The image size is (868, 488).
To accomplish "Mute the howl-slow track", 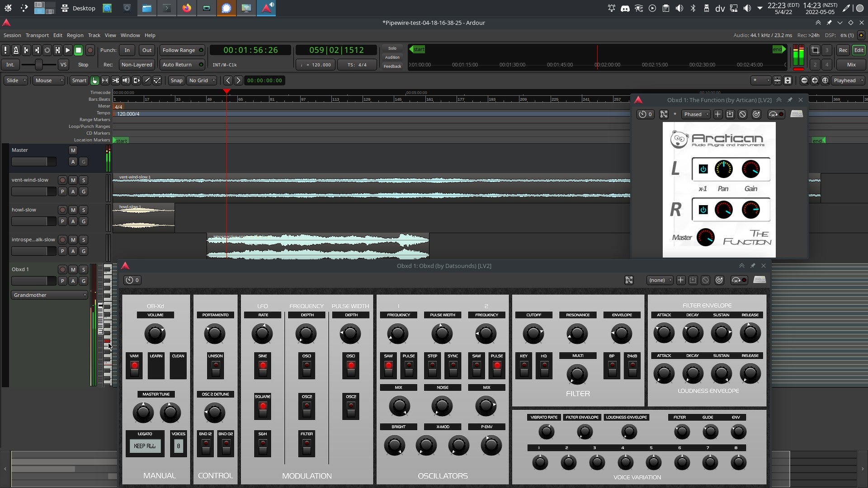I will click(73, 210).
